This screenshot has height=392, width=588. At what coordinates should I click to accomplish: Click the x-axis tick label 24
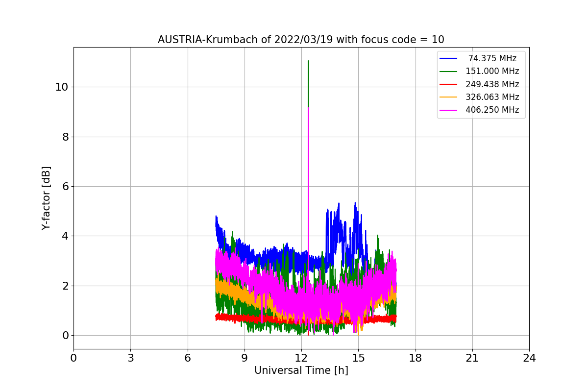pyautogui.click(x=529, y=358)
